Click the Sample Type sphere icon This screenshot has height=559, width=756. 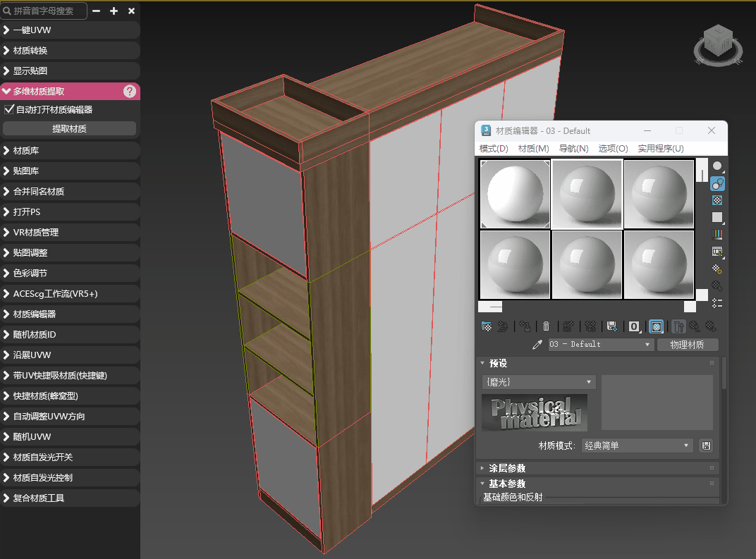click(717, 166)
